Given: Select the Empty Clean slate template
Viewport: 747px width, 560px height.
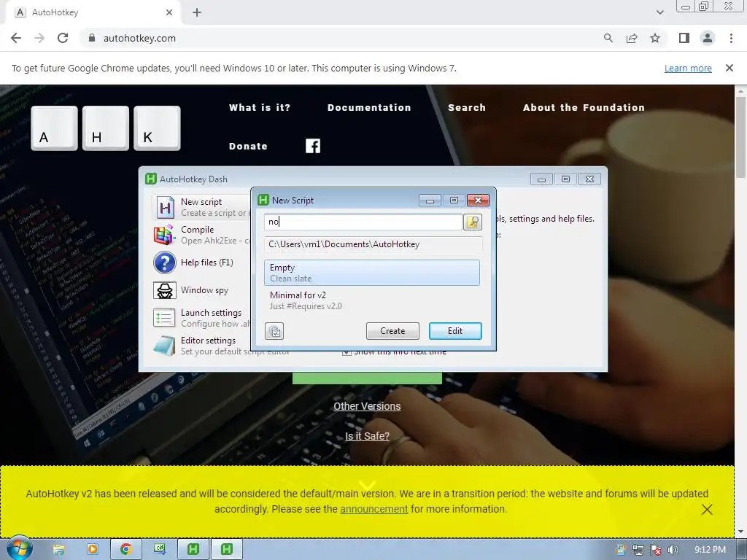Looking at the screenshot, I should [x=371, y=273].
